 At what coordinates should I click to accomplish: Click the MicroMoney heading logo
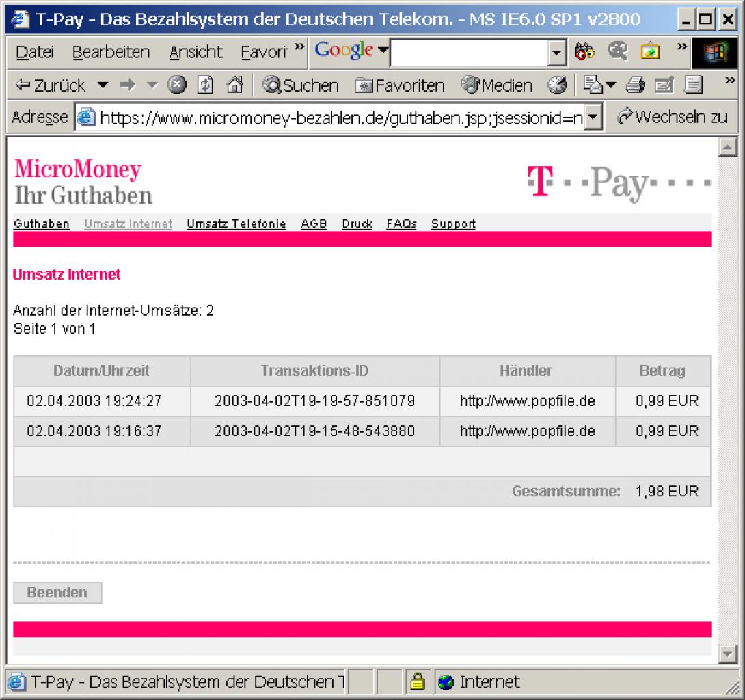coord(78,169)
